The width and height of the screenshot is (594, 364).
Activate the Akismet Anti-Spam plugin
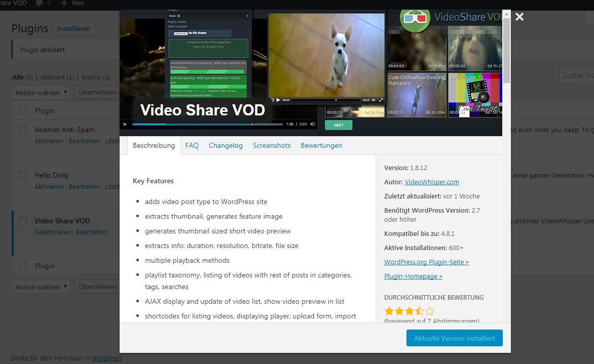(49, 141)
